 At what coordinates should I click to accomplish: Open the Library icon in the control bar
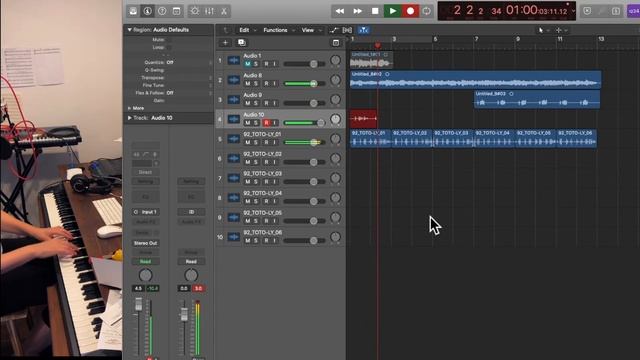coord(133,11)
